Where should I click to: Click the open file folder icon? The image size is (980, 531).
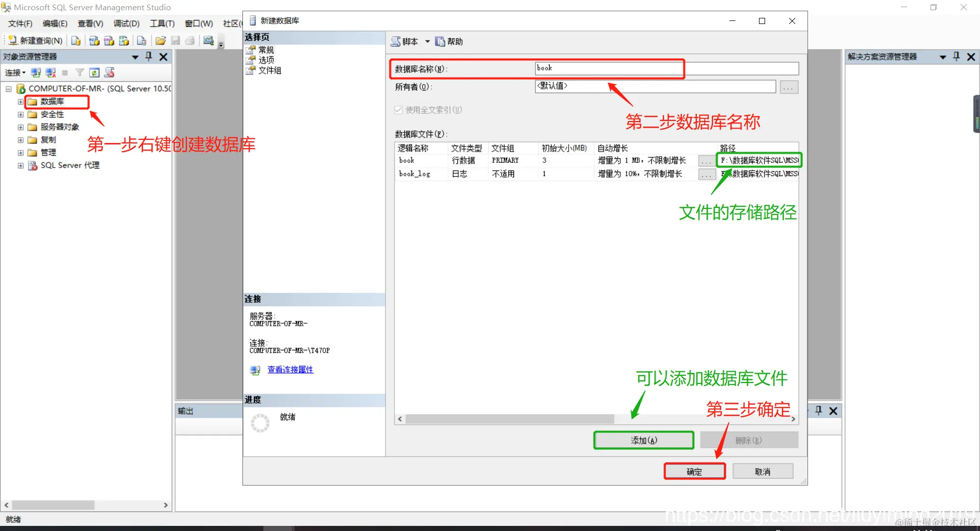[x=160, y=40]
